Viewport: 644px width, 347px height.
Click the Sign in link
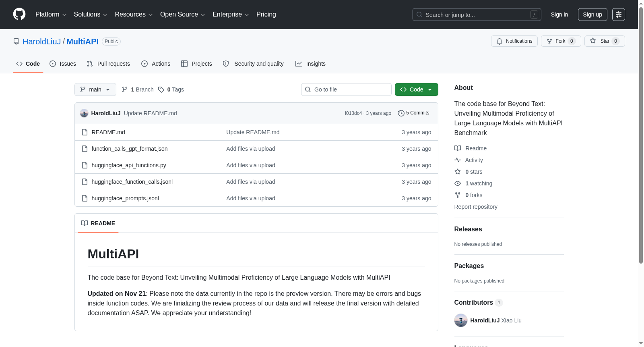(x=559, y=15)
